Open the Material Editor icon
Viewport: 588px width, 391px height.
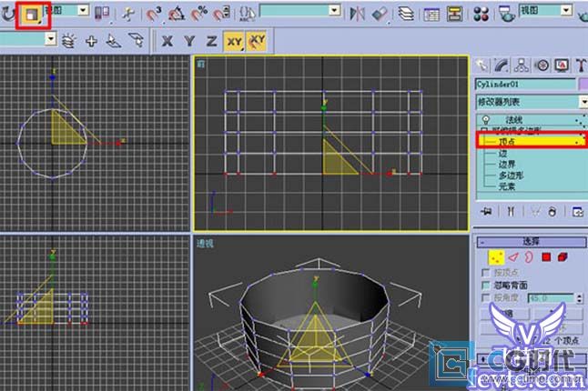click(481, 15)
